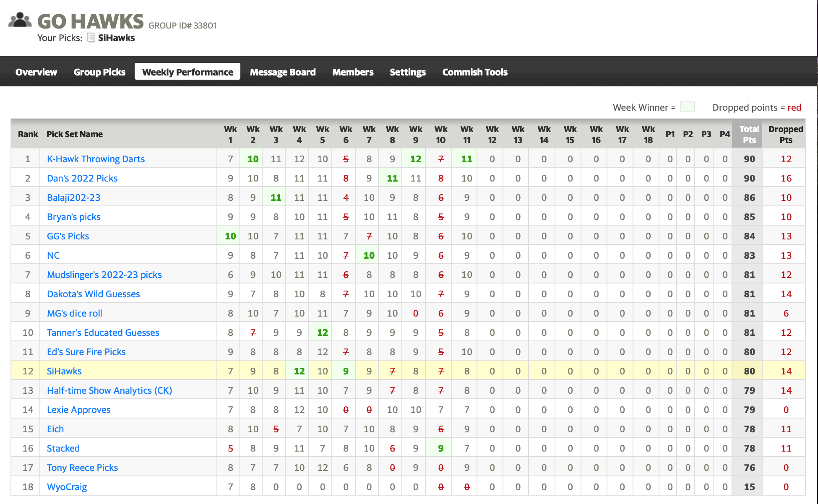Open Bryan's picks link
The image size is (818, 504).
coord(74,217)
